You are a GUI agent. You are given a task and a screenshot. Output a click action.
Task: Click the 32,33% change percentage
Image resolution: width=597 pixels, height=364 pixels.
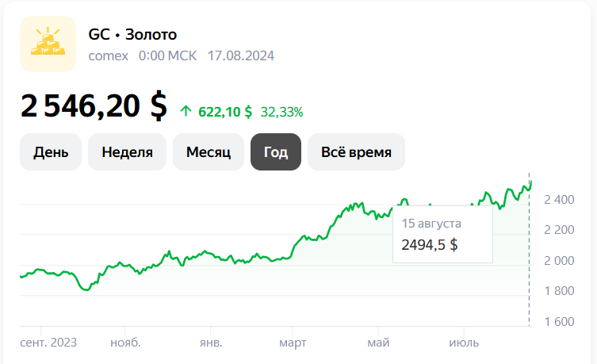[281, 112]
